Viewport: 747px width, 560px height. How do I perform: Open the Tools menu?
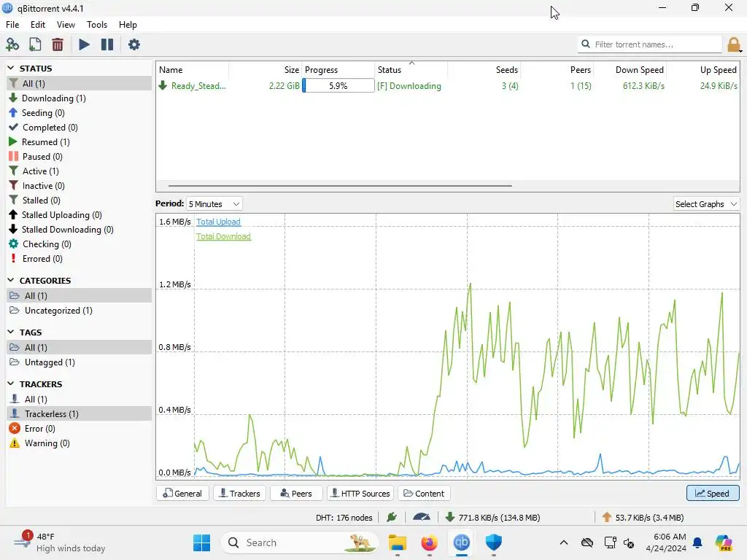click(x=97, y=25)
